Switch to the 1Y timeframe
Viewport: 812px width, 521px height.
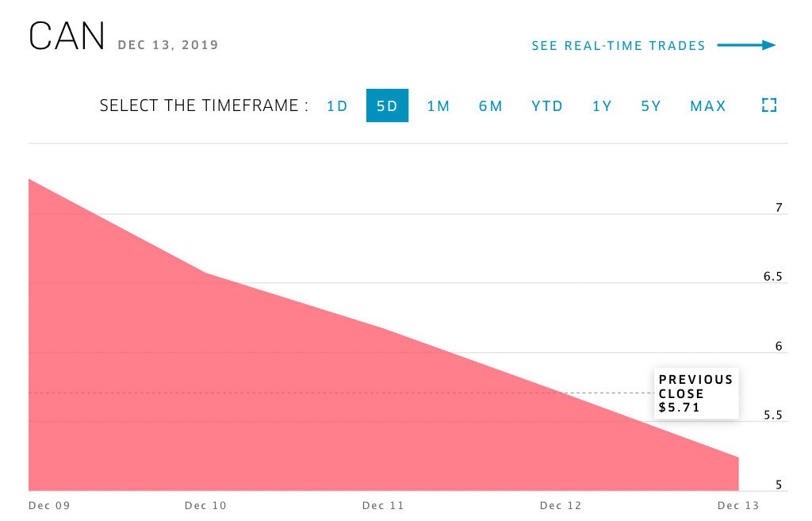602,105
